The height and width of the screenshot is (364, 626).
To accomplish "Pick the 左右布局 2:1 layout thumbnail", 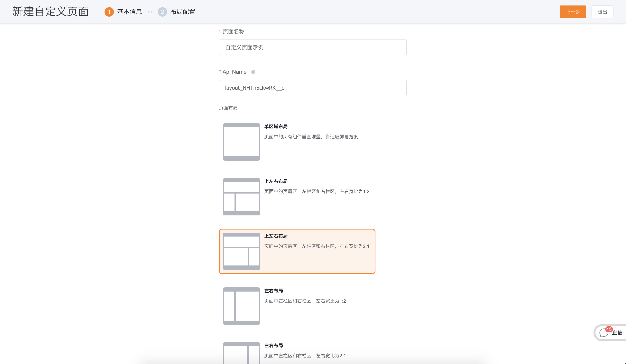I will click(242, 353).
